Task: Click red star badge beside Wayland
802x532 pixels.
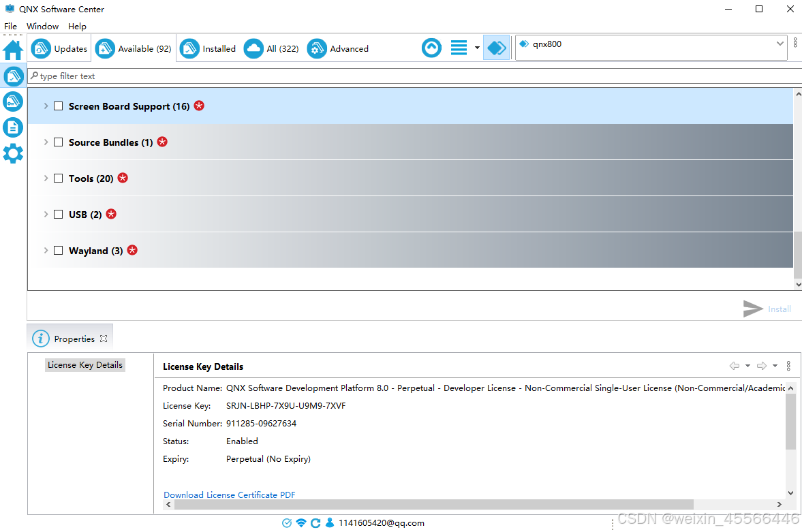Action: (132, 249)
